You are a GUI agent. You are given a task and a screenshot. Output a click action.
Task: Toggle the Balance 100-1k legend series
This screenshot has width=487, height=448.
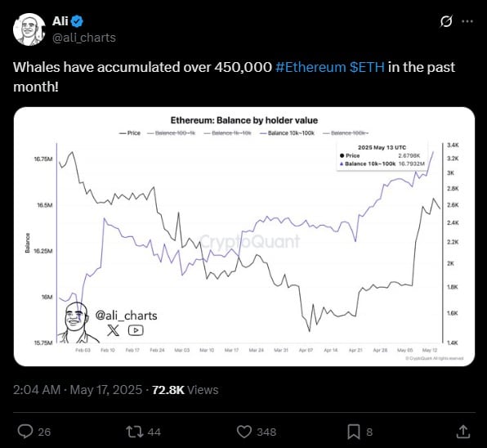(171, 133)
